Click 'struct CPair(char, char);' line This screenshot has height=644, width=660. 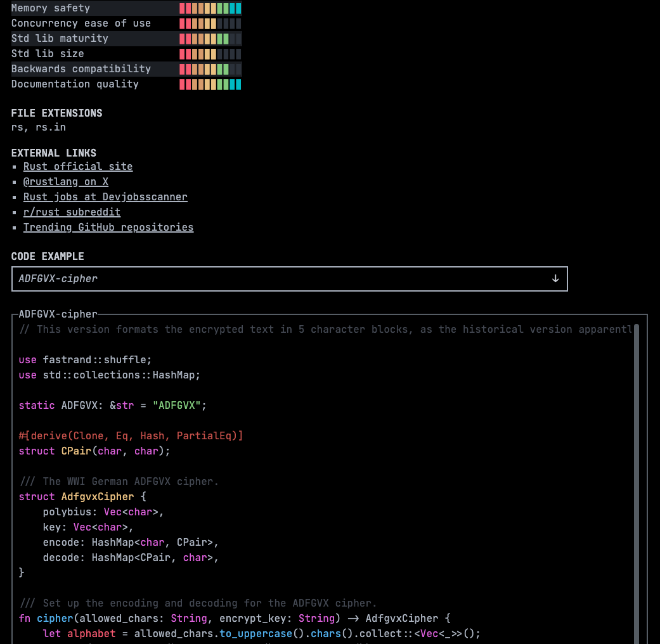[94, 451]
